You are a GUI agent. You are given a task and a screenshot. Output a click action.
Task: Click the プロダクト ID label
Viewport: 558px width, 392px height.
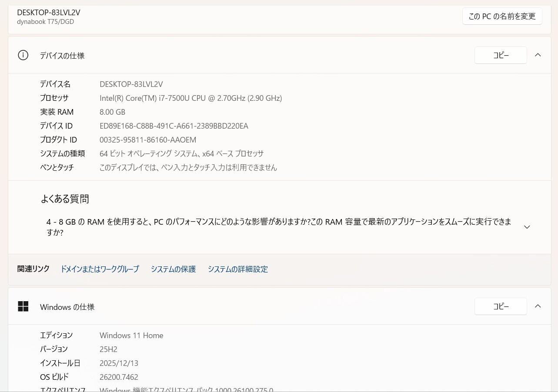[59, 140]
